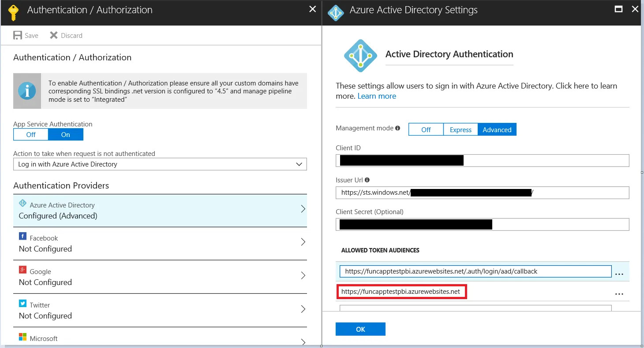This screenshot has width=644, height=348.
Task: Click the 'Client Secret (Optional)' label
Action: [x=370, y=212]
